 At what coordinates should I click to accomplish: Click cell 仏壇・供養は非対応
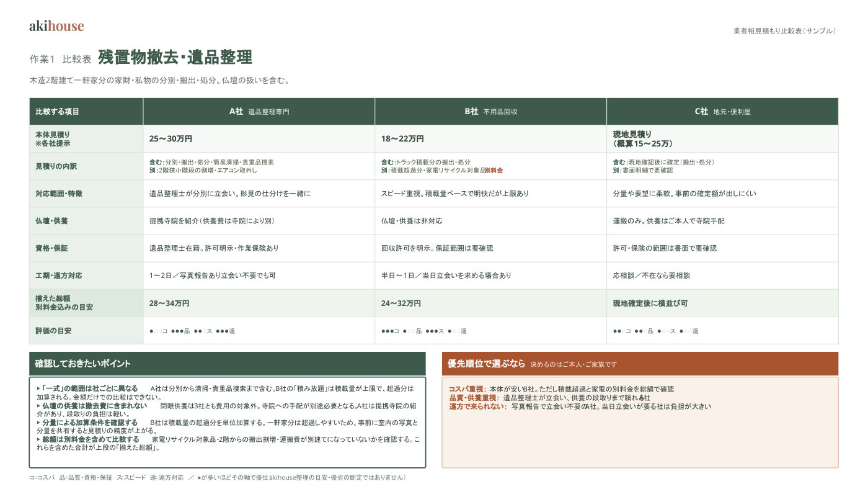coord(491,221)
